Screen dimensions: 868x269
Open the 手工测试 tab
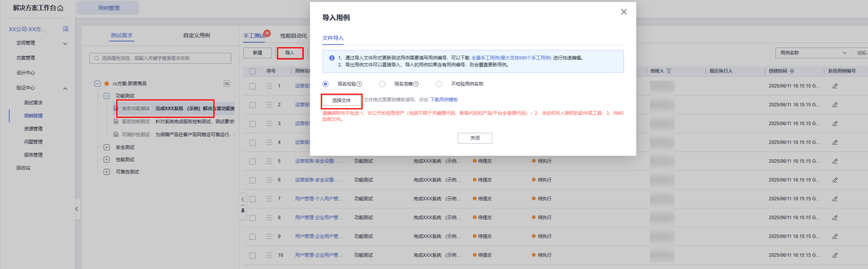(x=254, y=36)
